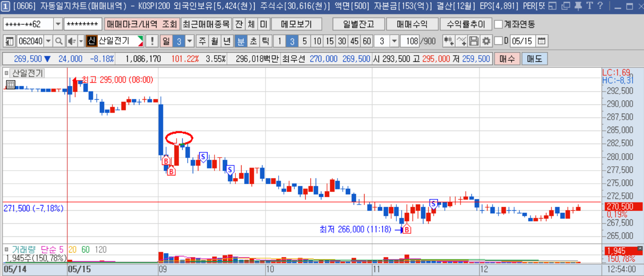
Task: Click the 미 button
Action: (x=263, y=24)
